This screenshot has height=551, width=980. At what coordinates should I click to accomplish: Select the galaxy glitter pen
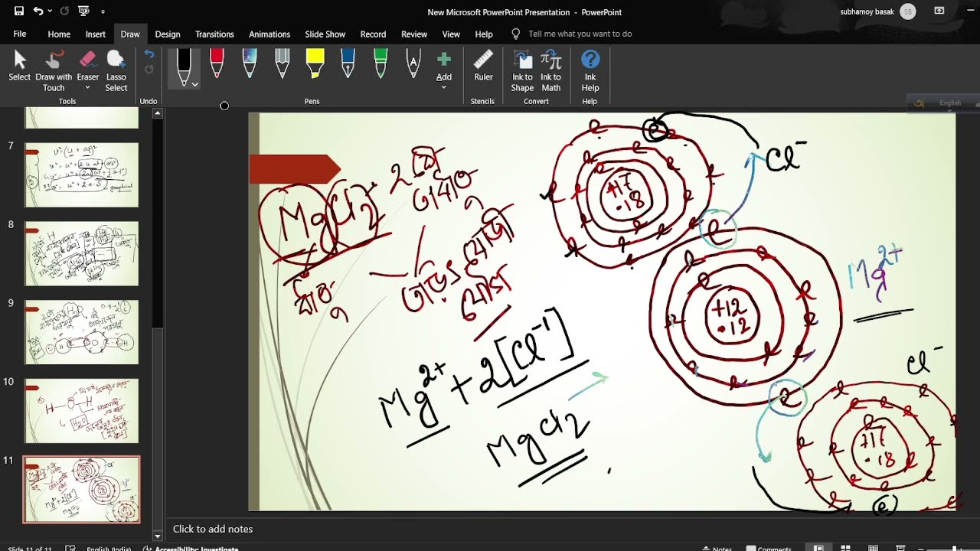tap(250, 64)
